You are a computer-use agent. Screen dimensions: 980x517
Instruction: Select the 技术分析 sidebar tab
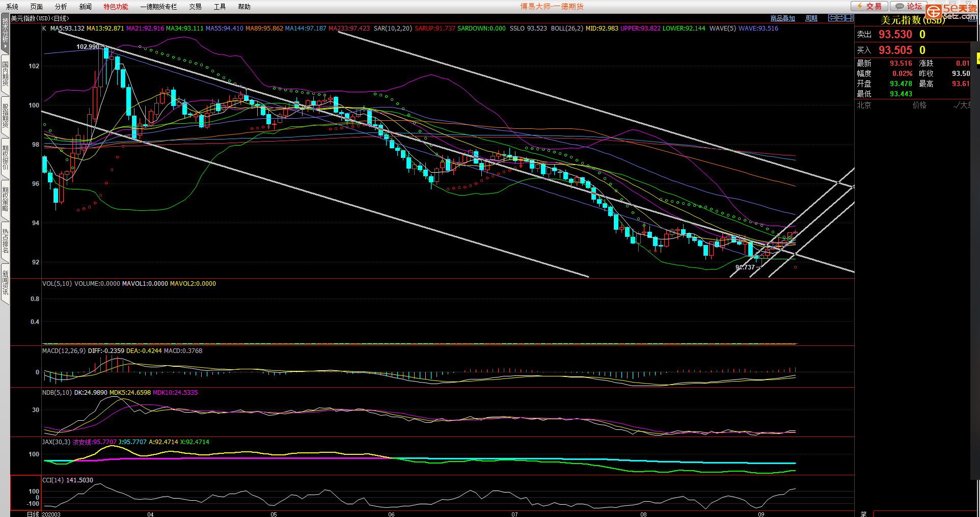pos(5,34)
